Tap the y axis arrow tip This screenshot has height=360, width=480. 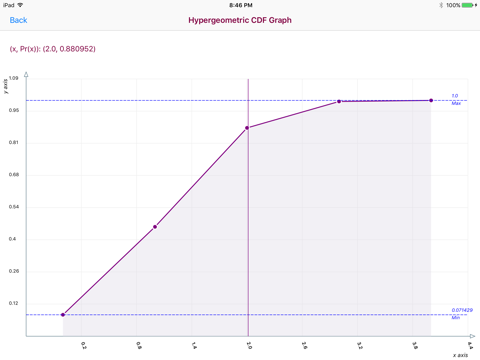[x=26, y=75]
